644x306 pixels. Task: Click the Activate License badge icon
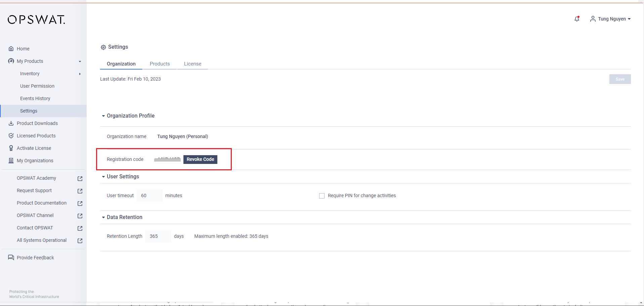11,148
